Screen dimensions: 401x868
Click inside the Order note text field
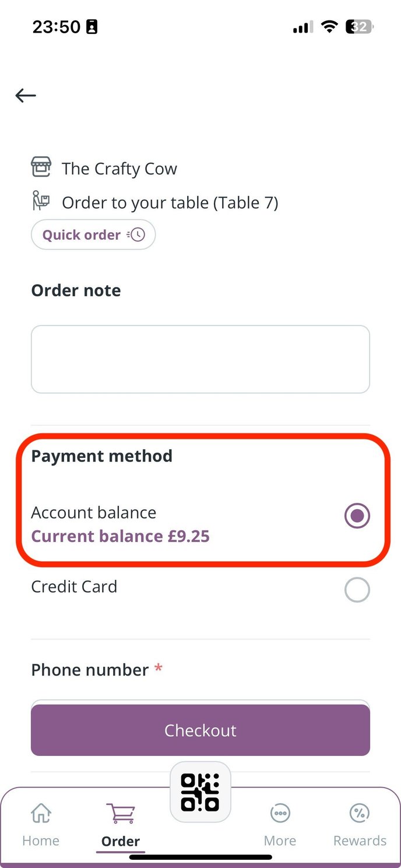pos(200,358)
